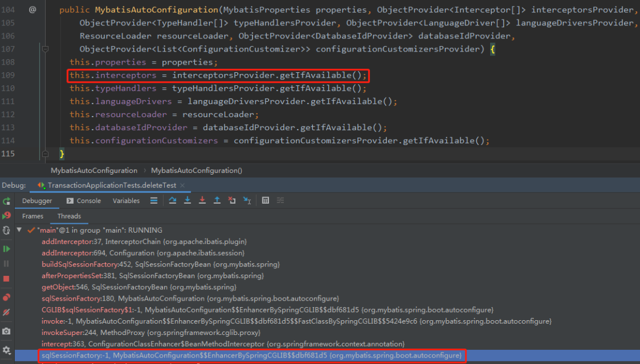
Task: Switch to the Console tab
Action: [84, 201]
